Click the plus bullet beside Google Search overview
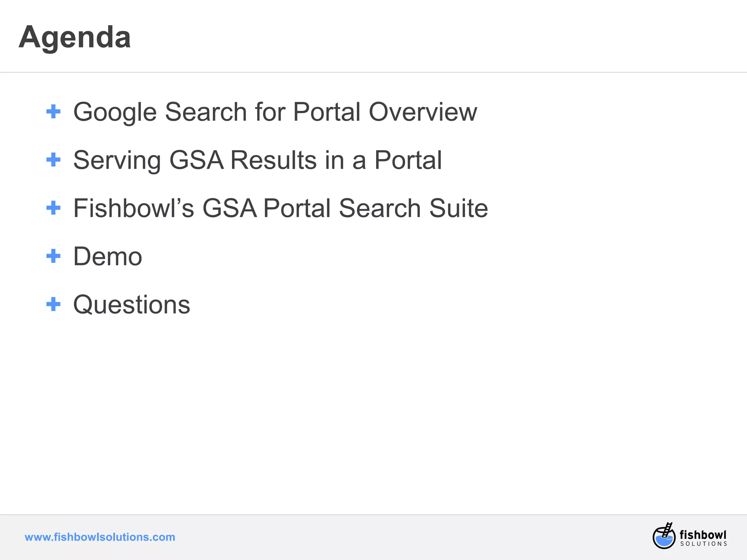 (53, 112)
